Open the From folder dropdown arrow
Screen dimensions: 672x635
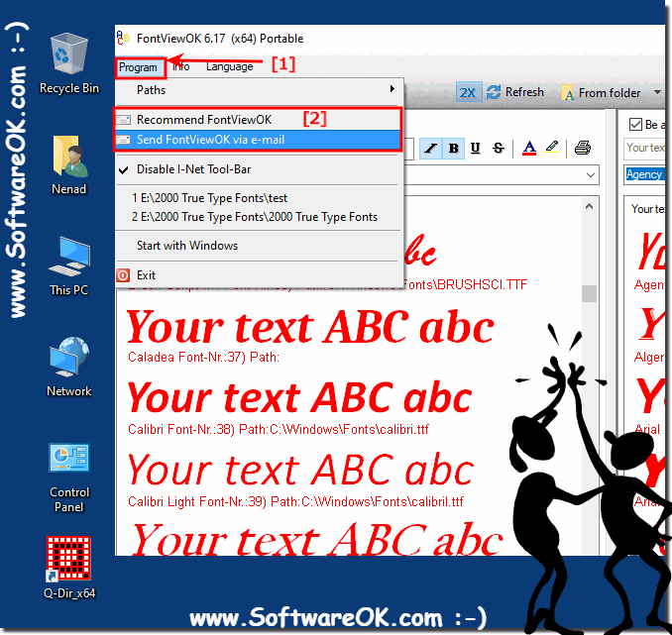657,92
